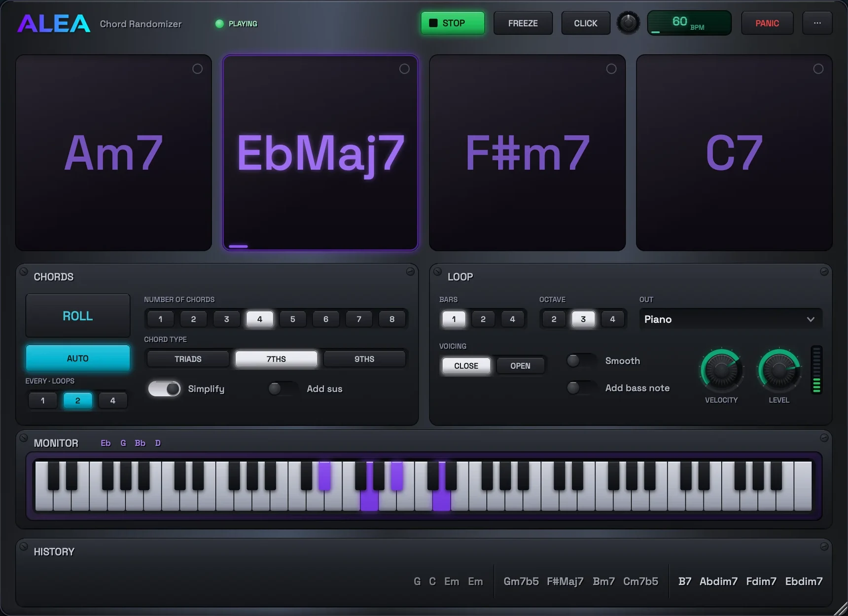The height and width of the screenshot is (616, 848).
Task: Select 9THS chord type
Action: click(364, 359)
